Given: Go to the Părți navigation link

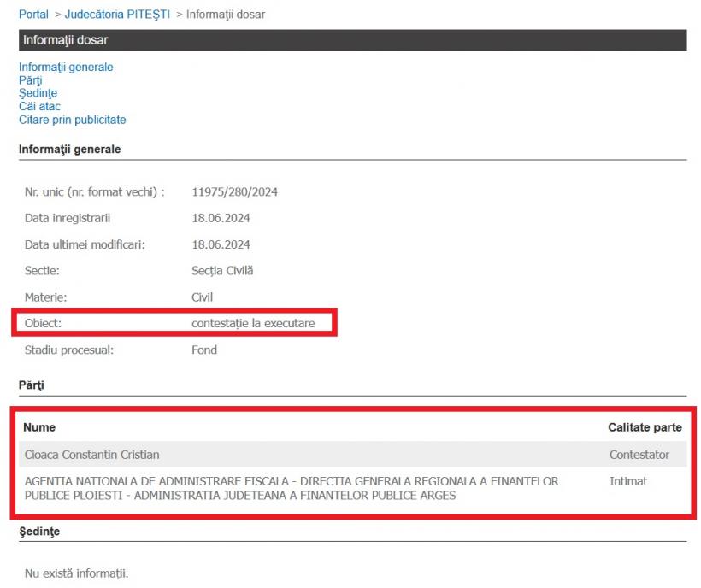Looking at the screenshot, I should coord(30,80).
